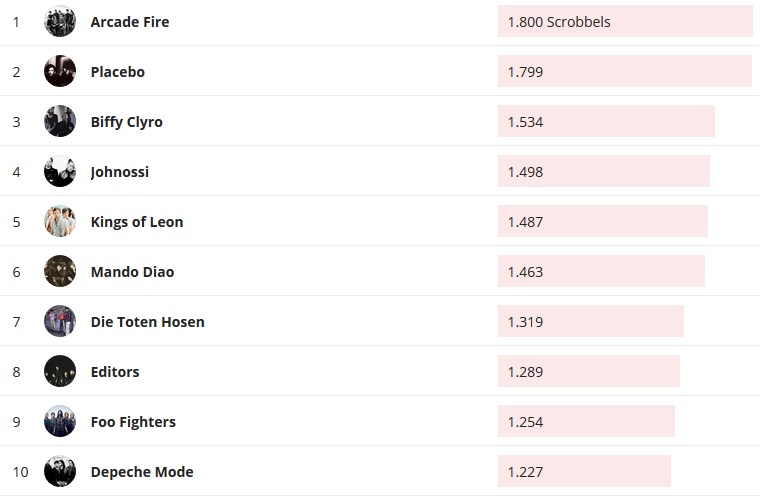Click the Arcade Fire artist avatar
760x496 pixels.
(60, 21)
